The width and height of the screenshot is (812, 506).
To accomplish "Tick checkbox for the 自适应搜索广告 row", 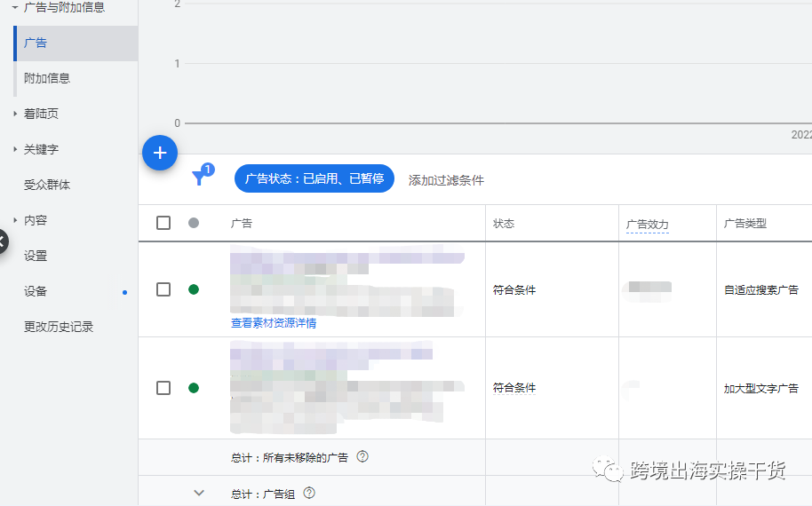I will [x=163, y=289].
